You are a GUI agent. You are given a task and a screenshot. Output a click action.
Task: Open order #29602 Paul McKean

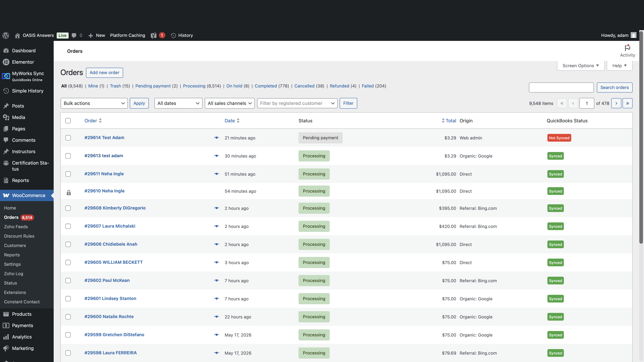tap(107, 280)
